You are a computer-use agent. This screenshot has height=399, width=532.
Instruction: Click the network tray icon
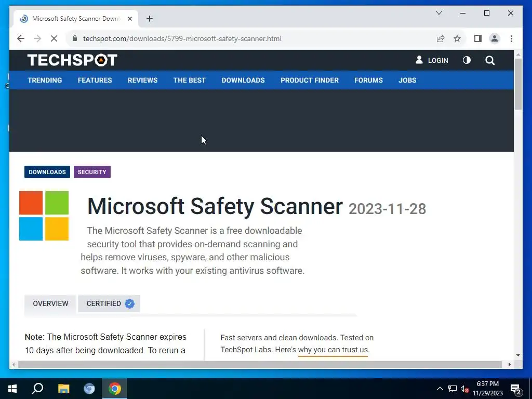pyautogui.click(x=453, y=389)
